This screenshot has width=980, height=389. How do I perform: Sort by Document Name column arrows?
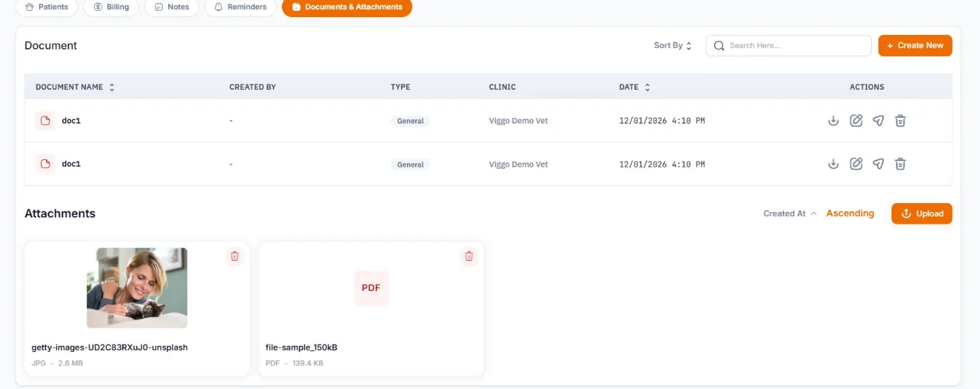pos(112,87)
